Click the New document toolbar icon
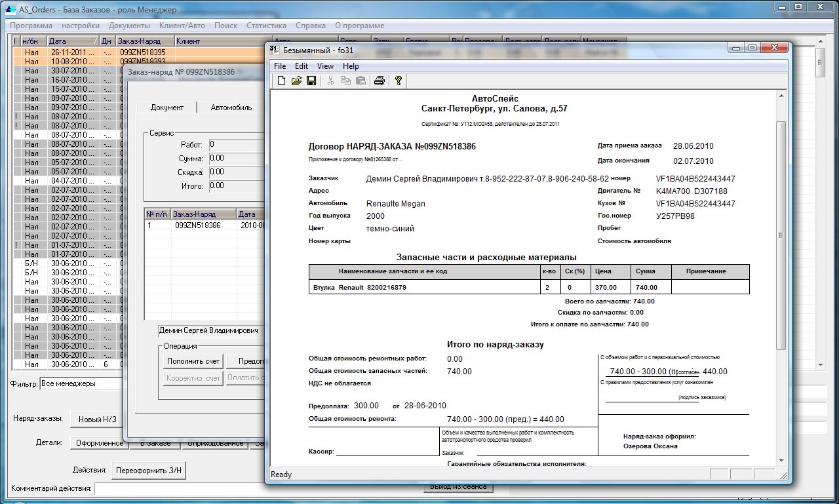 281,81
